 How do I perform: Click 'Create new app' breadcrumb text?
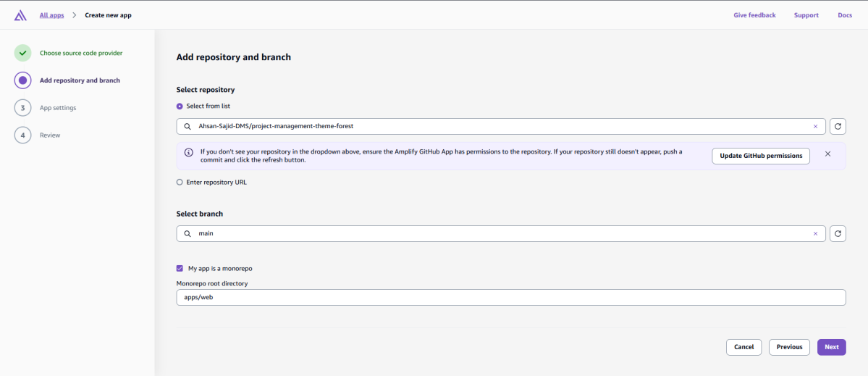click(108, 15)
